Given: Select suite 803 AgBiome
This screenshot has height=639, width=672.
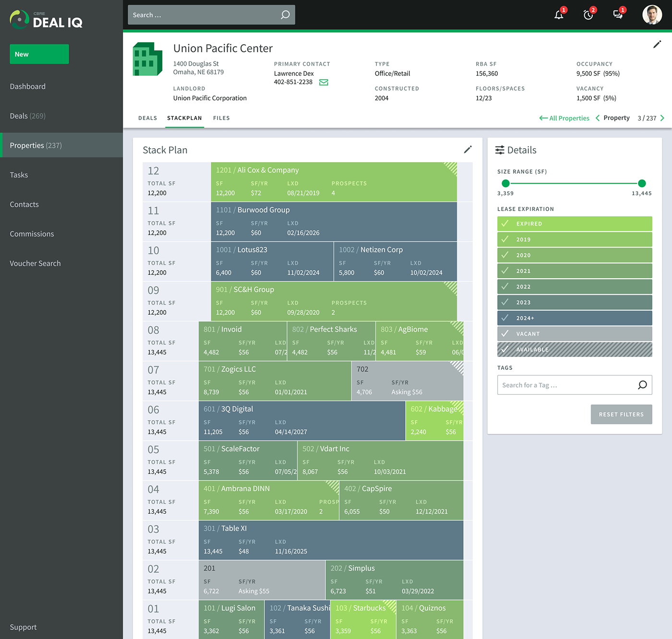Looking at the screenshot, I should [420, 341].
